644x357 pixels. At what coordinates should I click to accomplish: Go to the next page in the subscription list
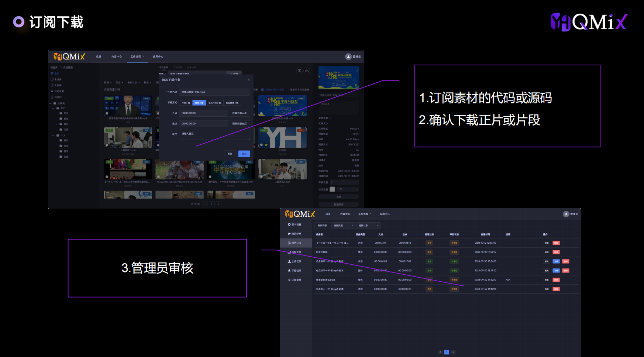[453, 352]
